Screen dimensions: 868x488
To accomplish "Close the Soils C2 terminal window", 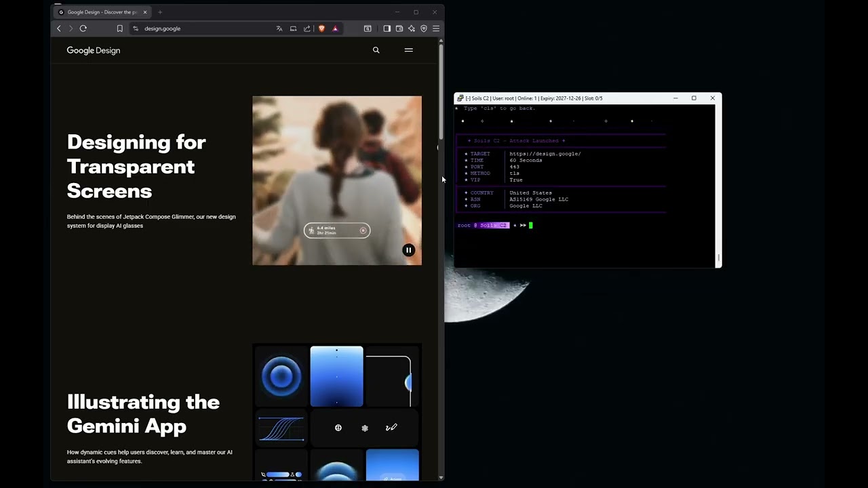I will 713,98.
